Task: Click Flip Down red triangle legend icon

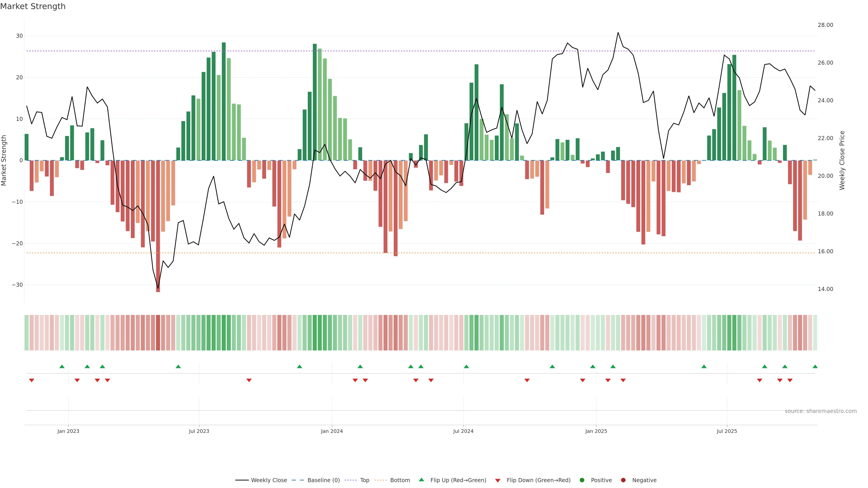Action: [498, 480]
